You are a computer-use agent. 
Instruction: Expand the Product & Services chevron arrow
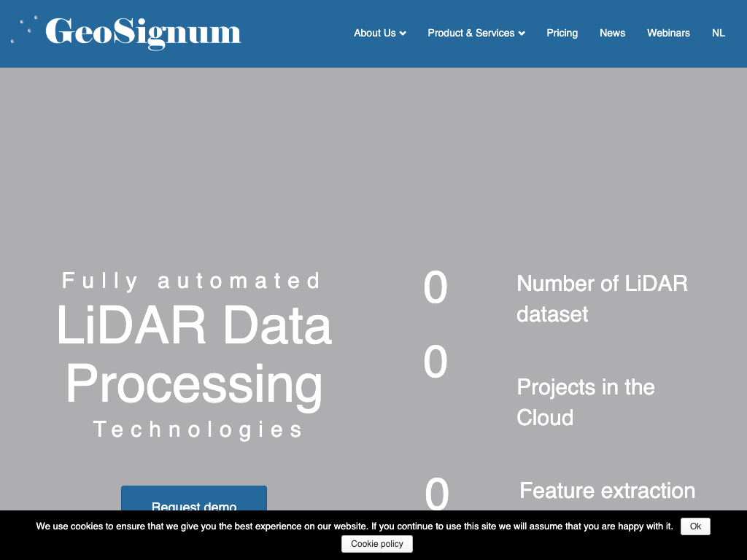(x=522, y=34)
